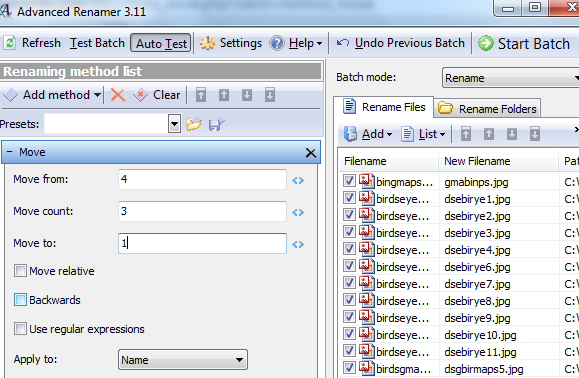Click the bingmaps... file icon
This screenshot has height=378, width=579.
[366, 181]
